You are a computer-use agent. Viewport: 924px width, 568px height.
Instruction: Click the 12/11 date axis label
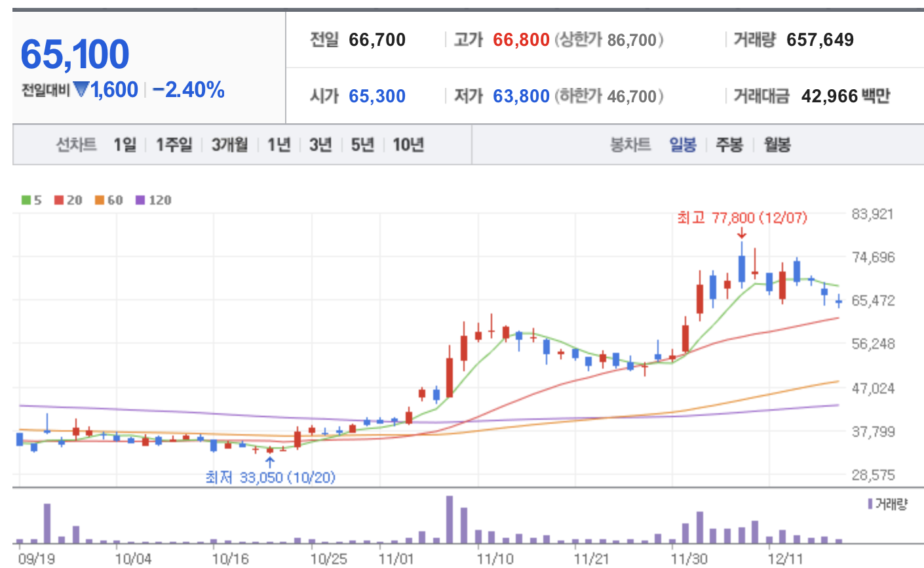pos(785,559)
